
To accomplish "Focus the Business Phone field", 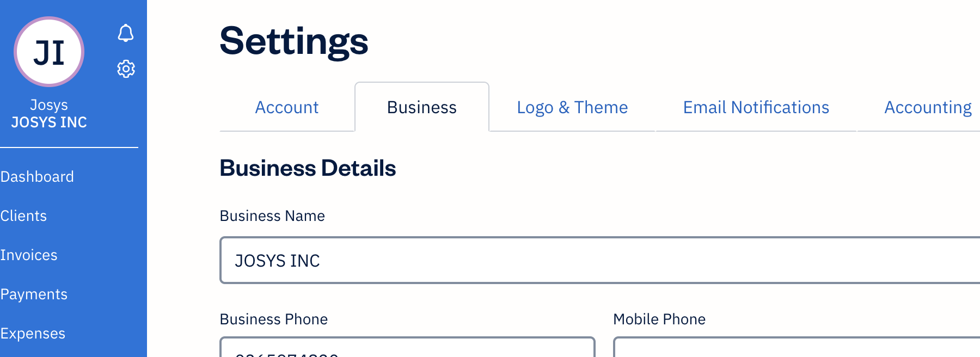I will [x=407, y=348].
